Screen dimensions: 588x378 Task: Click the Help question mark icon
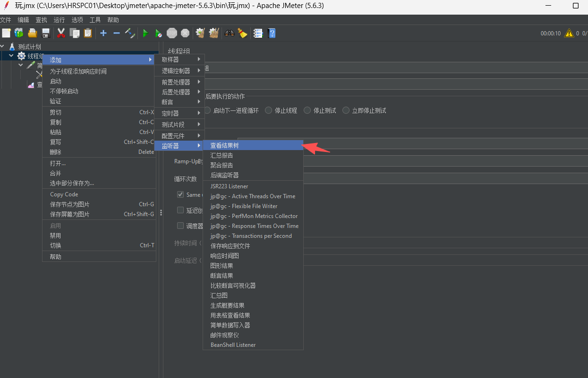(x=272, y=33)
